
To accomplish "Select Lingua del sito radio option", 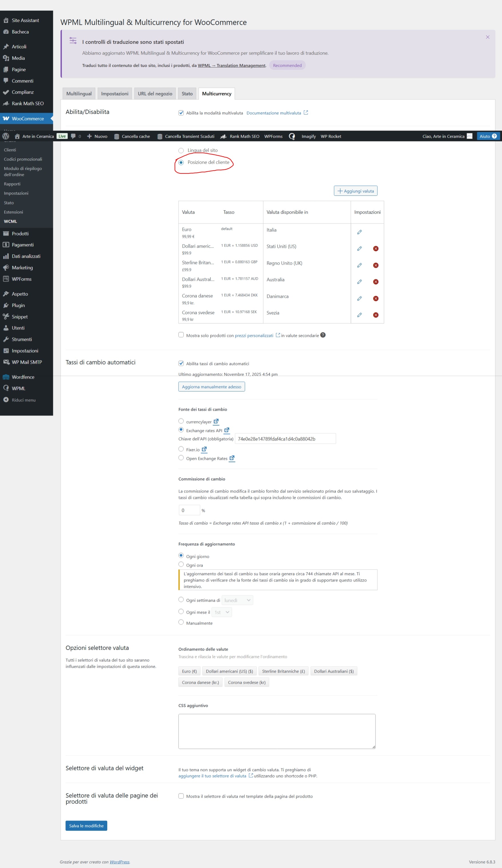I will (181, 150).
